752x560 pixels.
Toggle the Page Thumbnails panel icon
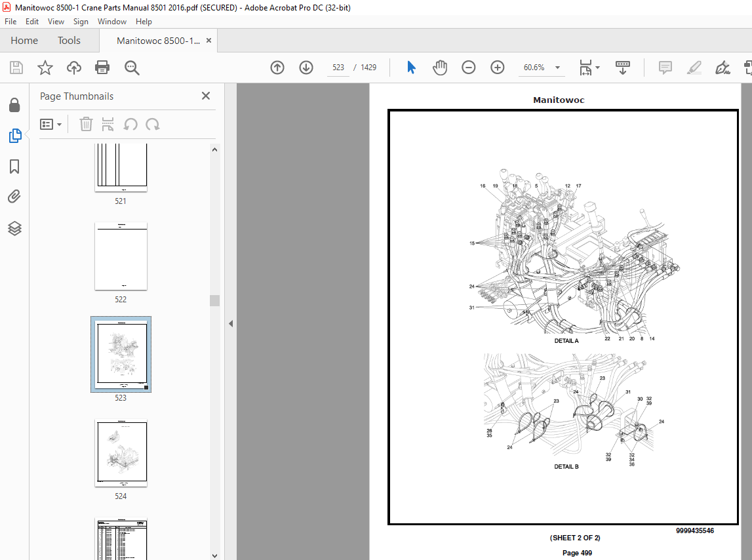[15, 136]
